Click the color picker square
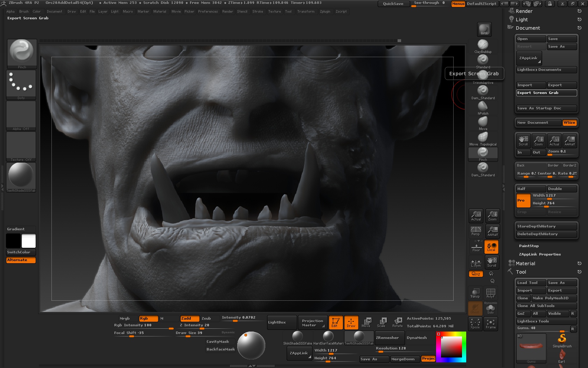The image size is (588, 368). (x=451, y=347)
